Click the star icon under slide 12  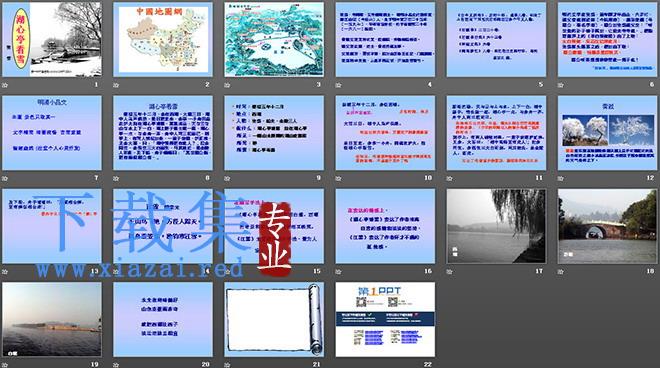click(x=561, y=179)
